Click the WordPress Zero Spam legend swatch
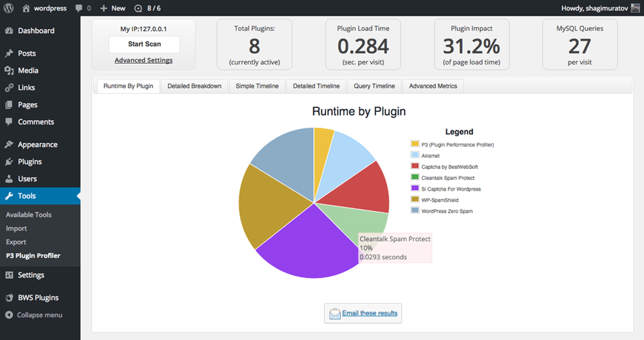The image size is (644, 340). (x=415, y=210)
